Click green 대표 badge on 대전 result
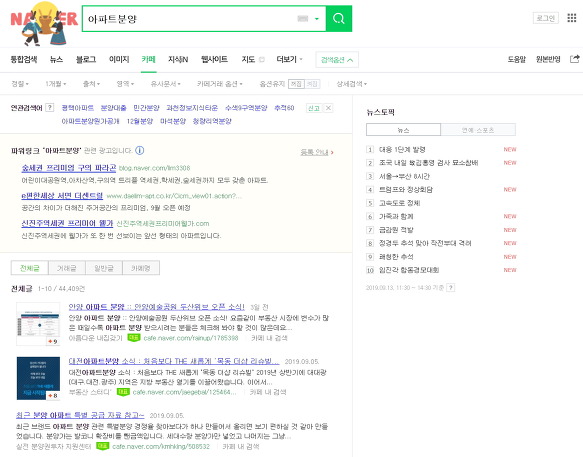583x457 pixels. click(123, 392)
